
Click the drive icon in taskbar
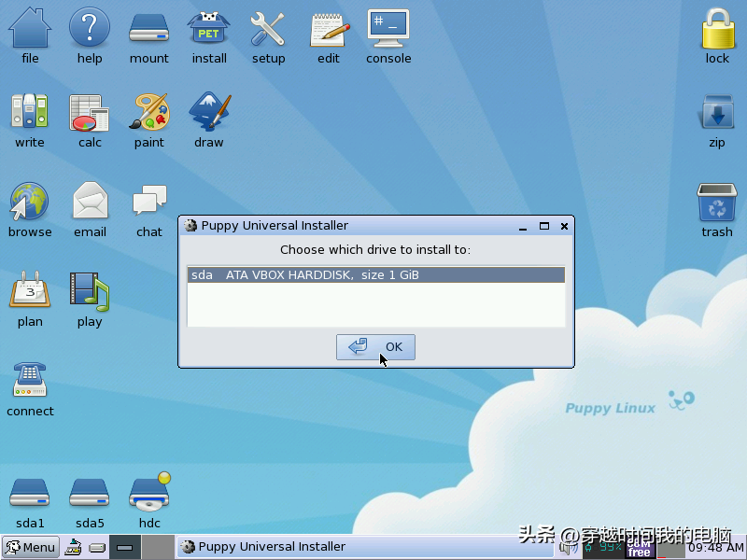[x=97, y=548]
